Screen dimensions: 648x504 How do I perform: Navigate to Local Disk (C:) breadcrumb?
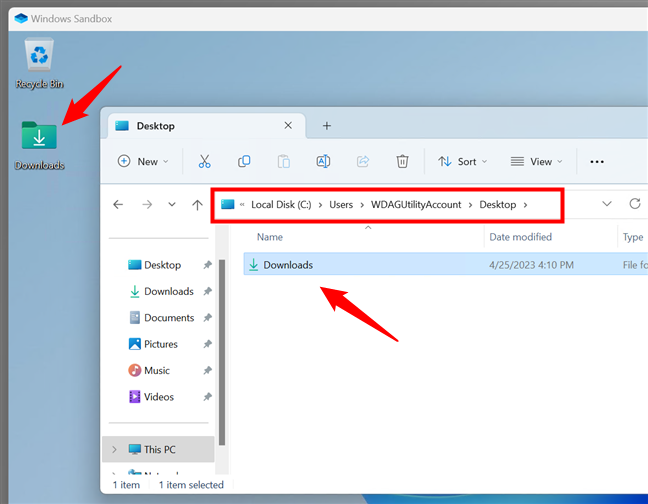pos(281,204)
